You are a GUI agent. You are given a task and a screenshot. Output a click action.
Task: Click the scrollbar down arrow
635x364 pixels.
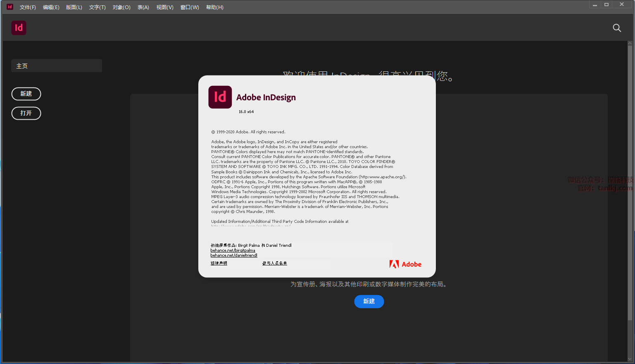[x=630, y=359]
